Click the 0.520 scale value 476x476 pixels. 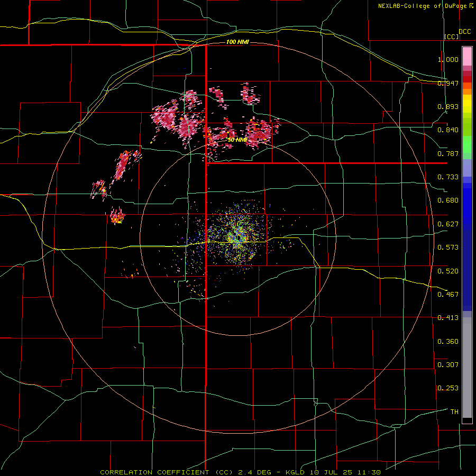448,271
